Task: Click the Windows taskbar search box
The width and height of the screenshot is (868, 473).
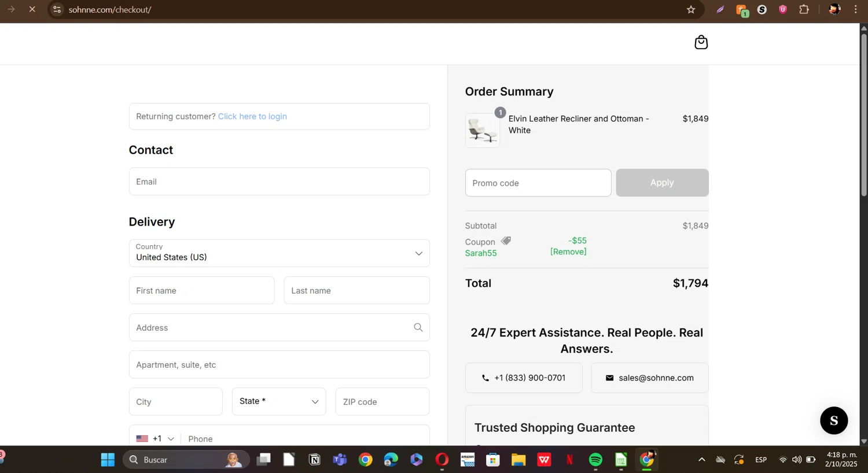Action: 186,460
